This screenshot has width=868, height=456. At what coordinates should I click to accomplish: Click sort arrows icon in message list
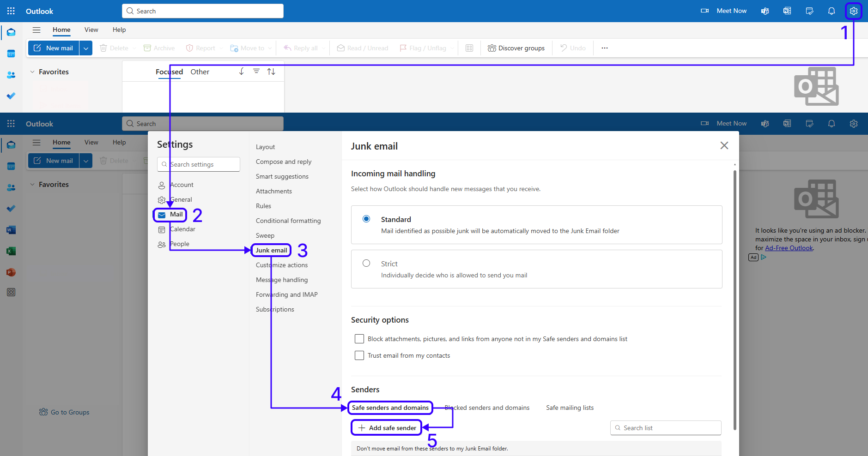271,72
